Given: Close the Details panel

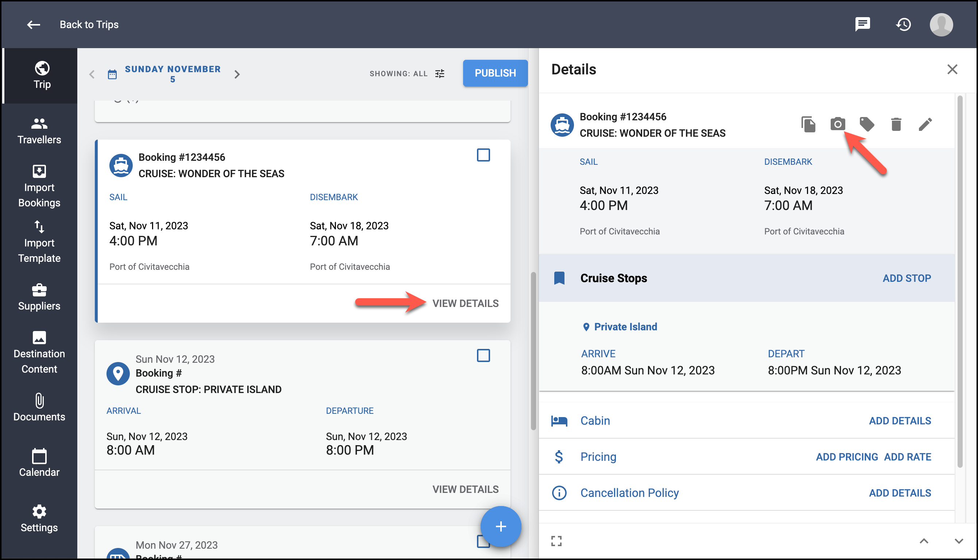Looking at the screenshot, I should pos(952,69).
